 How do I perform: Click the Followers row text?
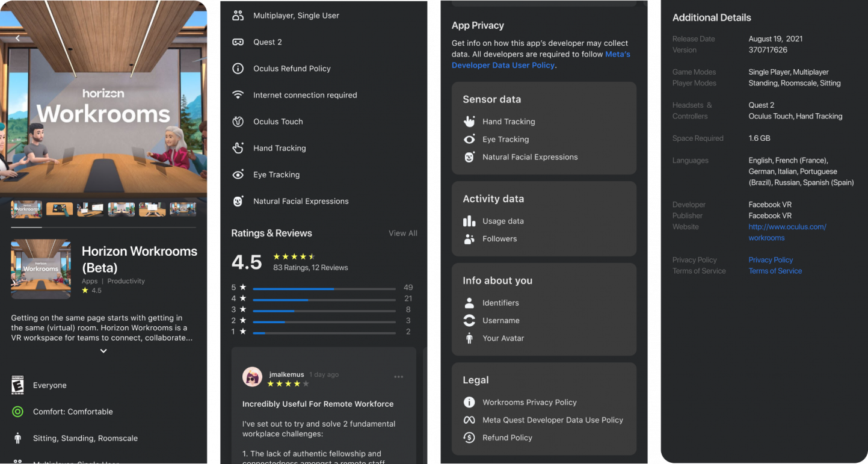tap(499, 239)
